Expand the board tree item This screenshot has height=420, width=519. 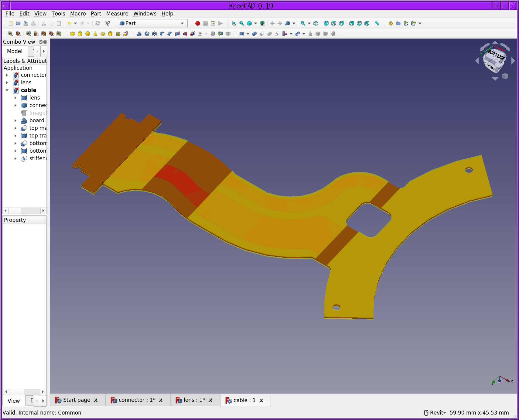(16, 120)
